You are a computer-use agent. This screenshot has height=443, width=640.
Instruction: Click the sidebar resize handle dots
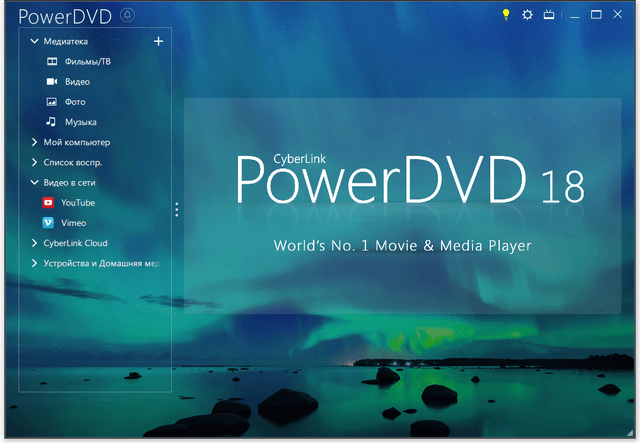(x=177, y=210)
